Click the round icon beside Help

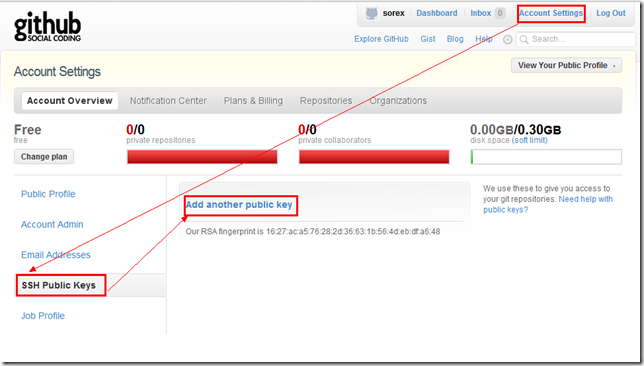click(508, 39)
